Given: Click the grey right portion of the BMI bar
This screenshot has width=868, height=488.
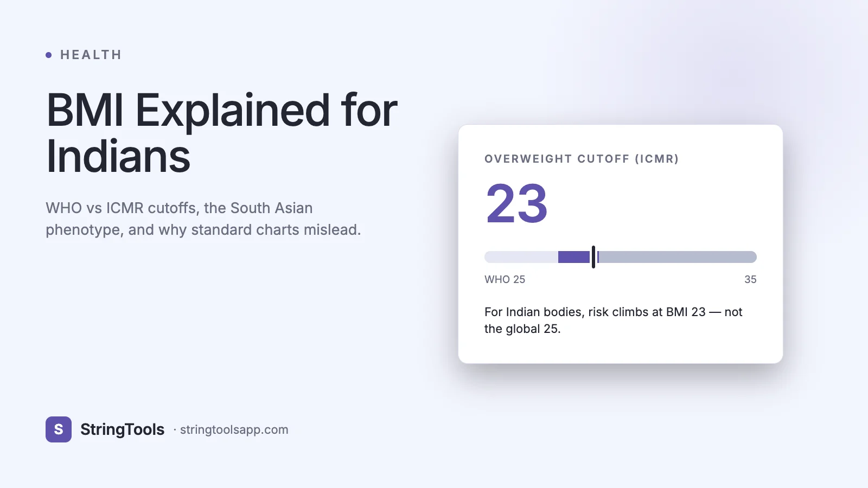Looking at the screenshot, I should tap(677, 257).
